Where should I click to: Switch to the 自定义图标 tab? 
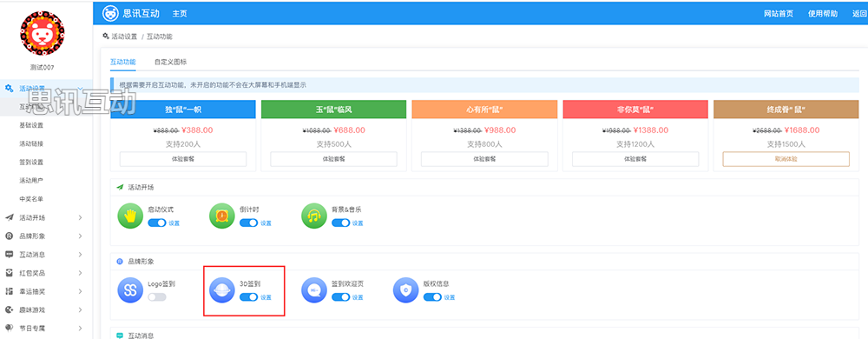click(x=170, y=62)
